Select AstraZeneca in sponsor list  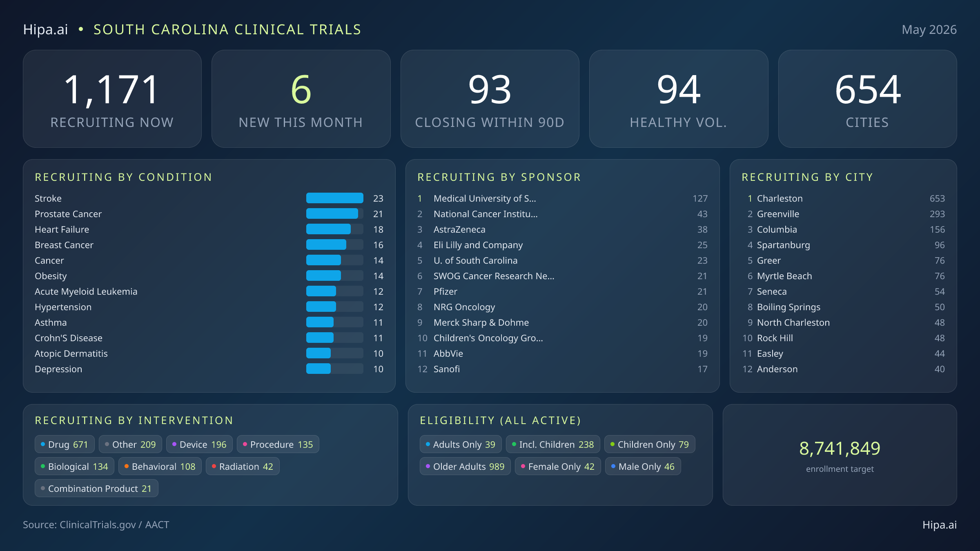562,229
